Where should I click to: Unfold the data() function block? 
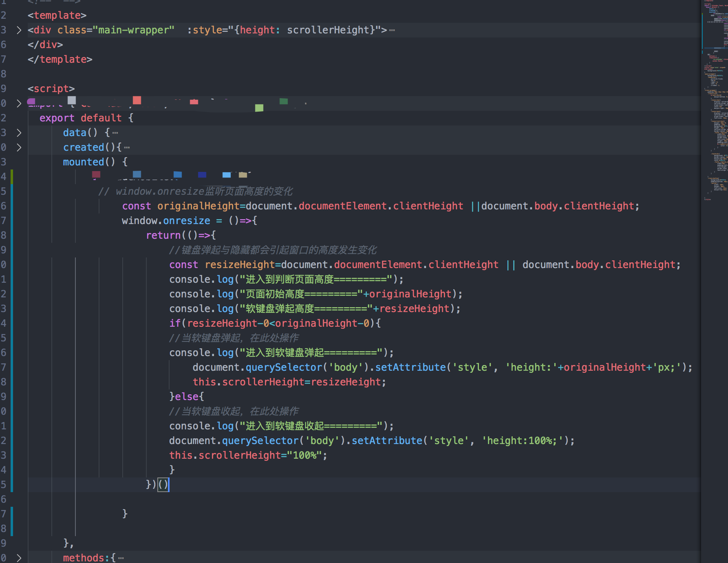19,133
